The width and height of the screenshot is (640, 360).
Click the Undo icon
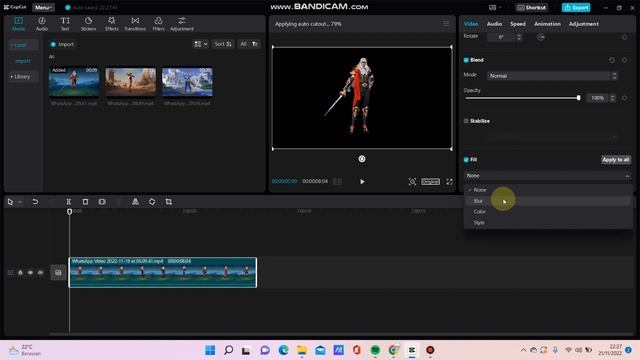(35, 202)
